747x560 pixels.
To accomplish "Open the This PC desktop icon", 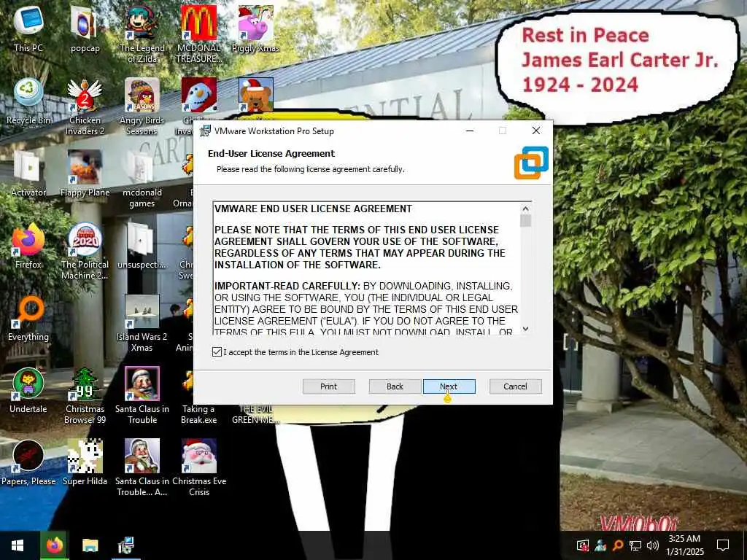I will [x=28, y=28].
